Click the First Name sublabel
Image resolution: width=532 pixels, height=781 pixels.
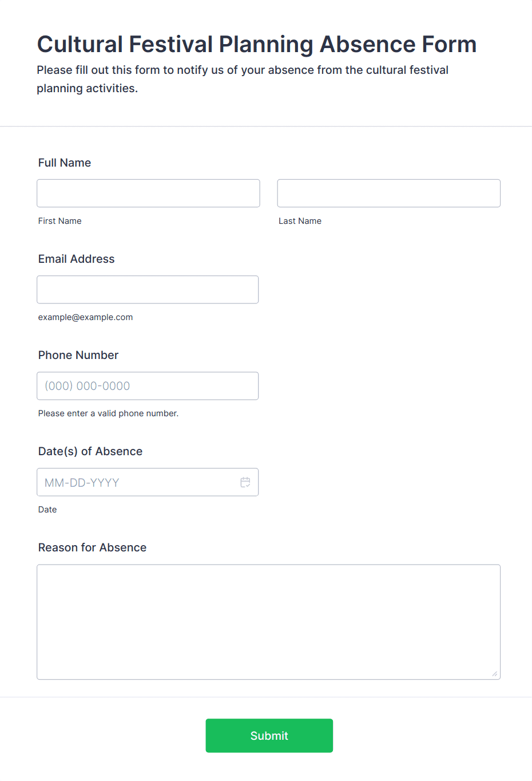pyautogui.click(x=60, y=221)
